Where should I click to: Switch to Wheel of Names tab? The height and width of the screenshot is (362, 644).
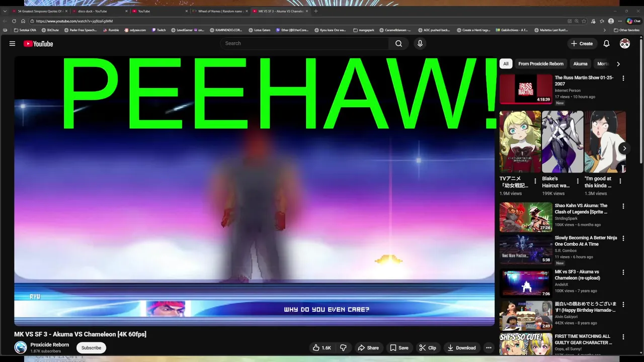click(220, 11)
